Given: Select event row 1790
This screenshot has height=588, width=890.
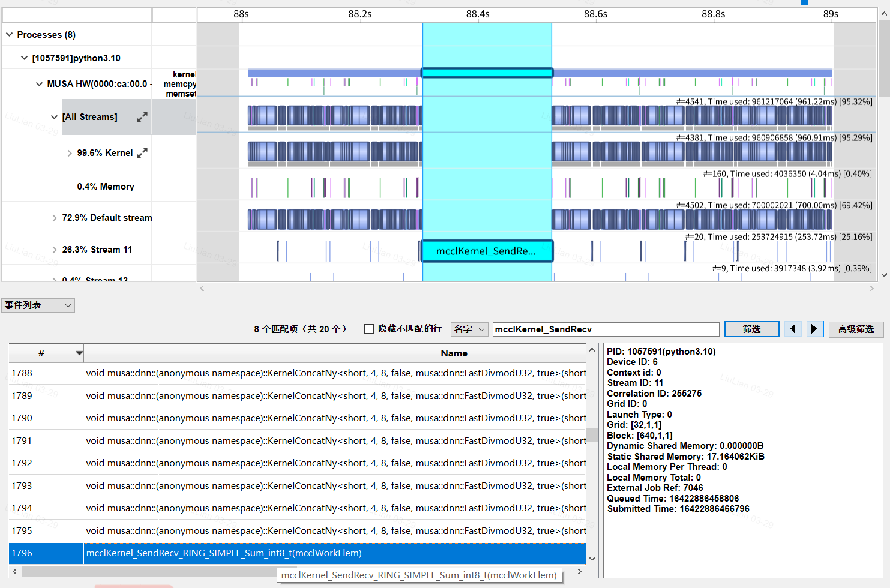Looking at the screenshot, I should point(297,418).
